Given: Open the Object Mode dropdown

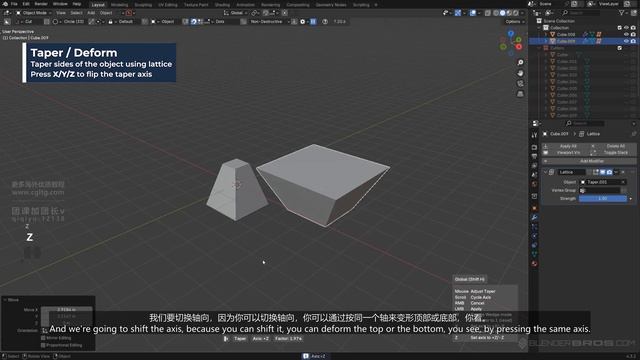Looking at the screenshot, I should pos(34,13).
